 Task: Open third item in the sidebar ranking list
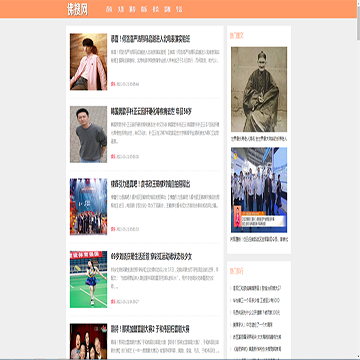click(x=256, y=313)
